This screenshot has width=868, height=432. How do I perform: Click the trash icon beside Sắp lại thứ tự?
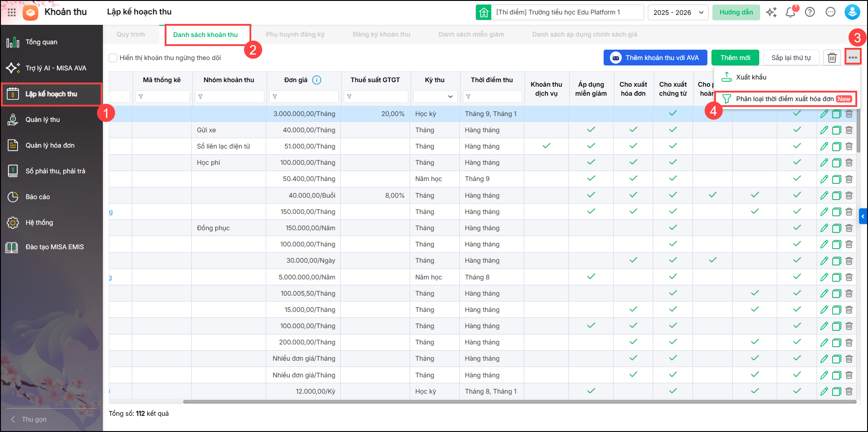pos(832,58)
